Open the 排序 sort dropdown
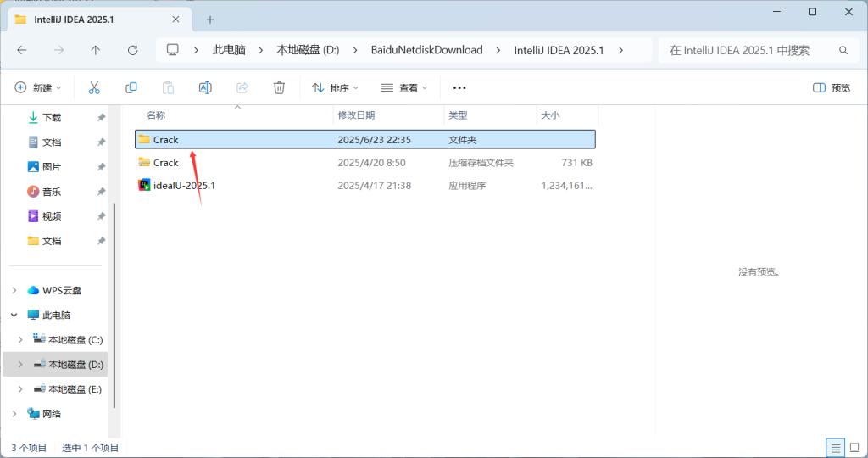The width and height of the screenshot is (868, 458). pos(335,87)
